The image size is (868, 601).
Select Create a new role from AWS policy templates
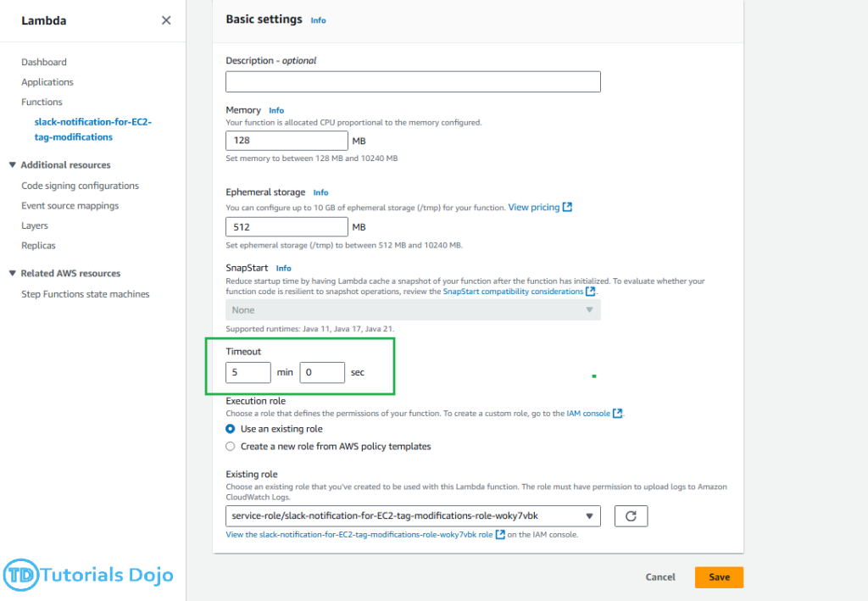point(231,446)
